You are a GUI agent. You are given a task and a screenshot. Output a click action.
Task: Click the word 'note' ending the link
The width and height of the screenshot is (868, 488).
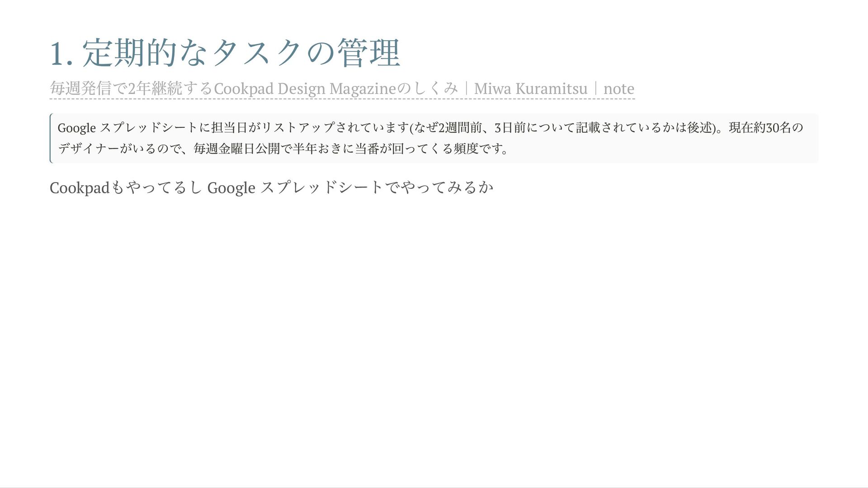[x=618, y=89]
